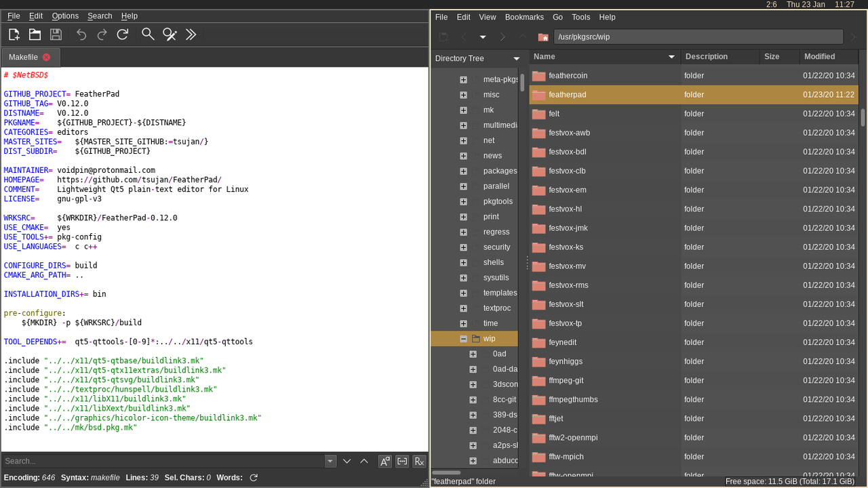868x488 pixels.
Task: Open navigation history dropdown arrow
Action: [483, 37]
